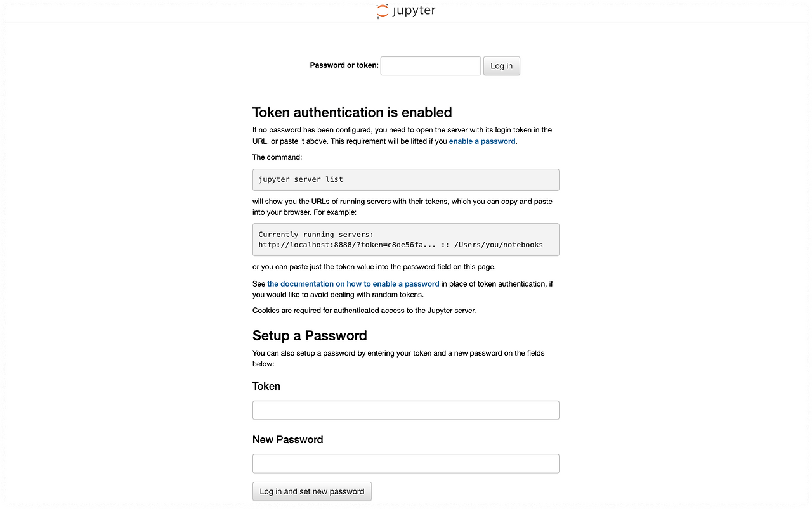Screen dimensions: 812x509
Task: Click the Log in button
Action: 501,65
